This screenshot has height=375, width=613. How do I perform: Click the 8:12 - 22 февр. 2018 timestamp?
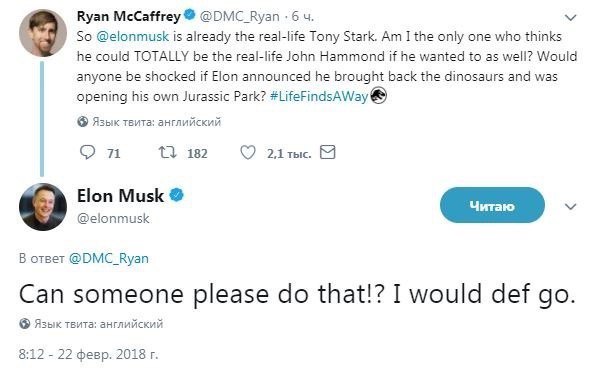coord(88,354)
